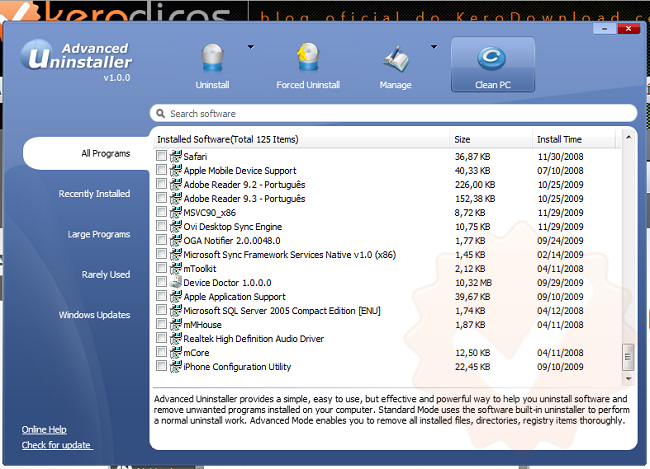Sort by the Size column header

(x=490, y=139)
